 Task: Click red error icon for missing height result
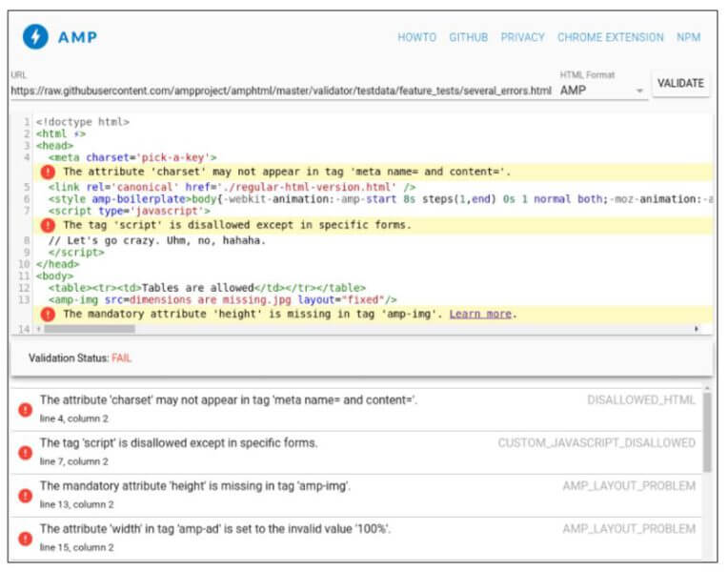pos(25,495)
